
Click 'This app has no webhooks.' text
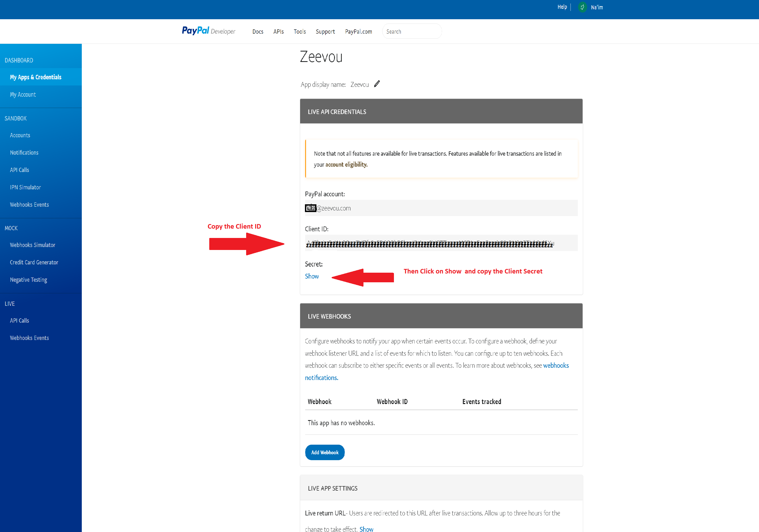(341, 423)
